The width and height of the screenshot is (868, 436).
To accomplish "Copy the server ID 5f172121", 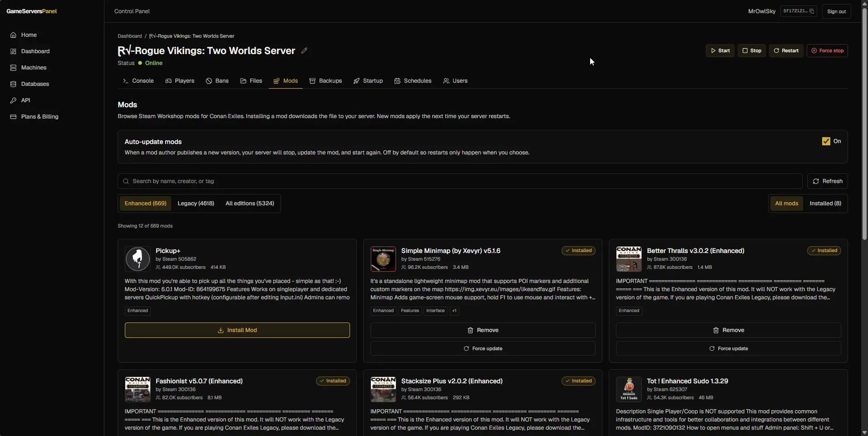I will (812, 11).
